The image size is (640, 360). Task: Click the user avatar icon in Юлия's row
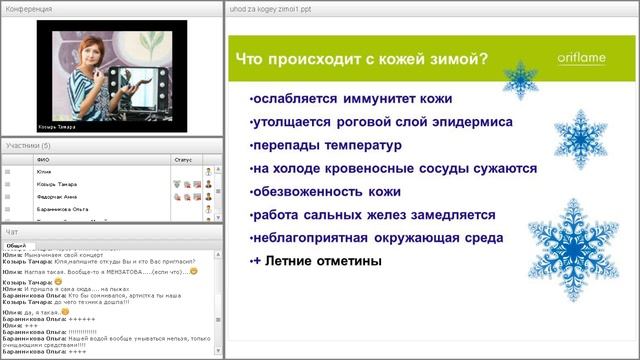(209, 172)
